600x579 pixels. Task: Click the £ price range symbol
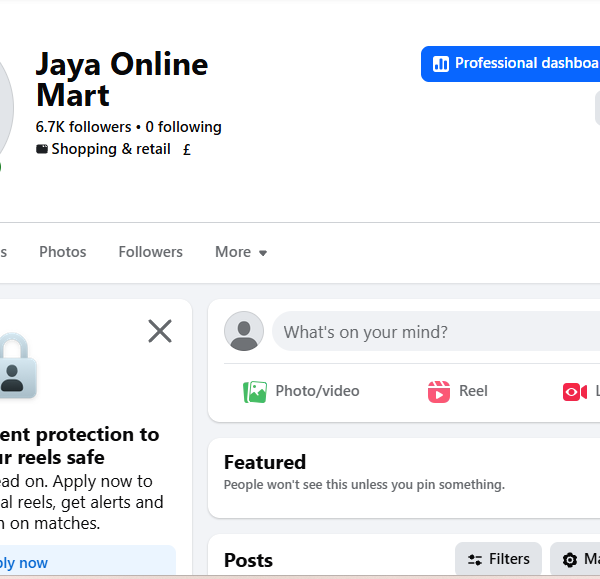pyautogui.click(x=187, y=150)
